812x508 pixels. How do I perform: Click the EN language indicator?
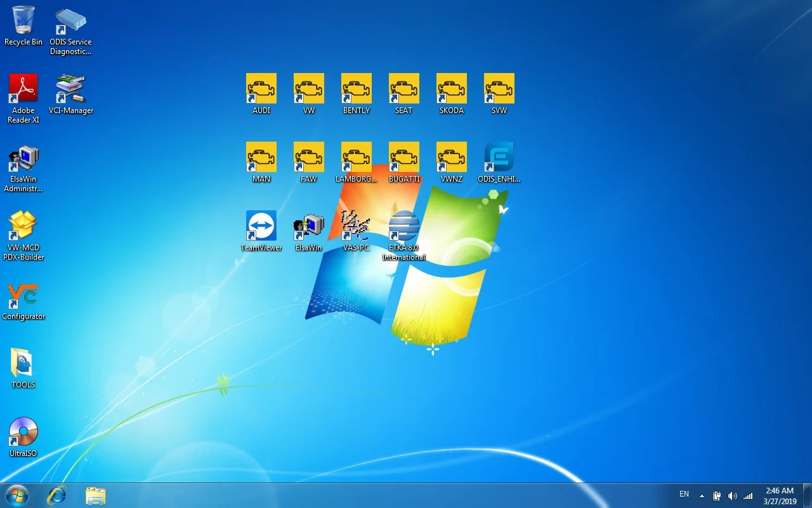click(684, 494)
